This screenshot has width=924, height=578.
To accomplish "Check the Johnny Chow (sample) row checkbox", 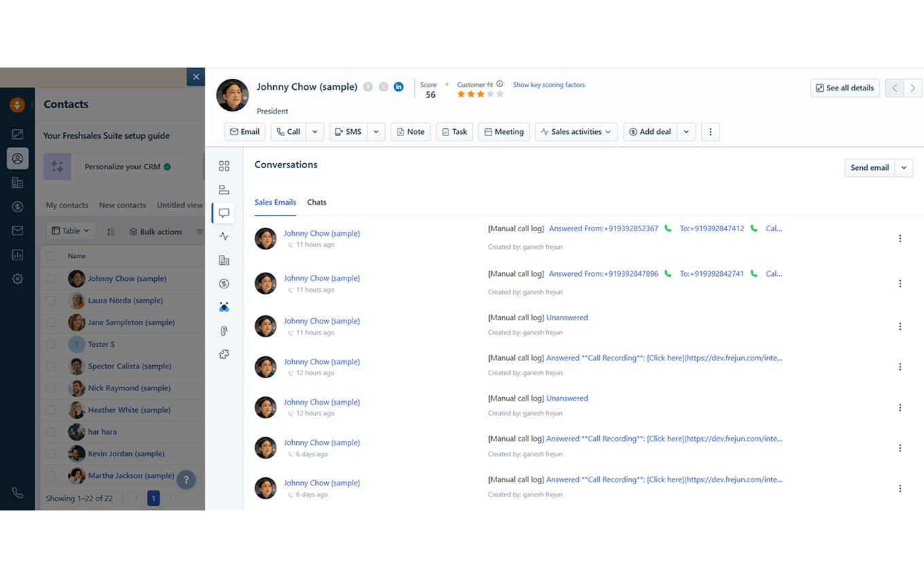I will 51,279.
